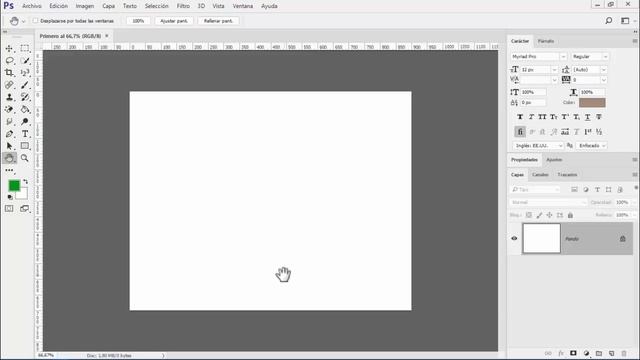The image size is (640, 360).
Task: Open the white background color swatch
Action: (22, 194)
